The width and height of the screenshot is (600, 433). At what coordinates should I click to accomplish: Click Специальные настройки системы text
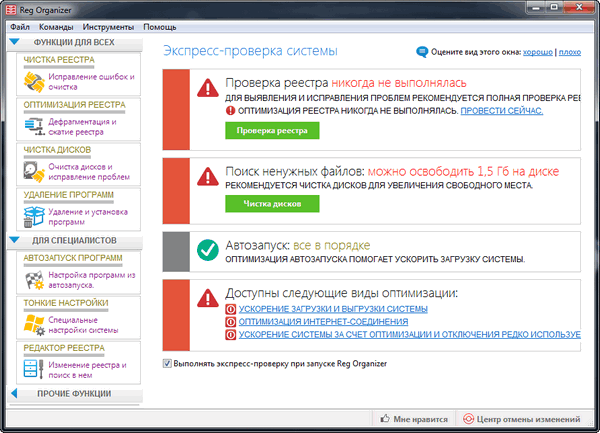point(83,325)
